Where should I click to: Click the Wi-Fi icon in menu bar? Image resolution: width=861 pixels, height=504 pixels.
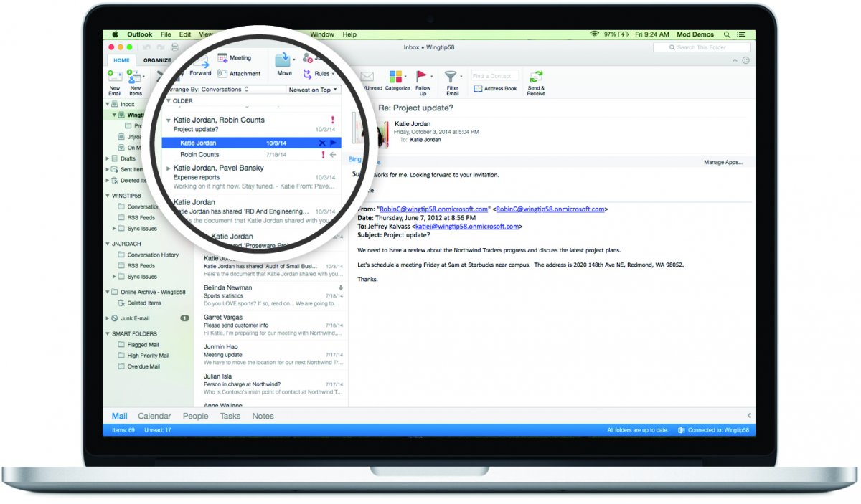[594, 34]
